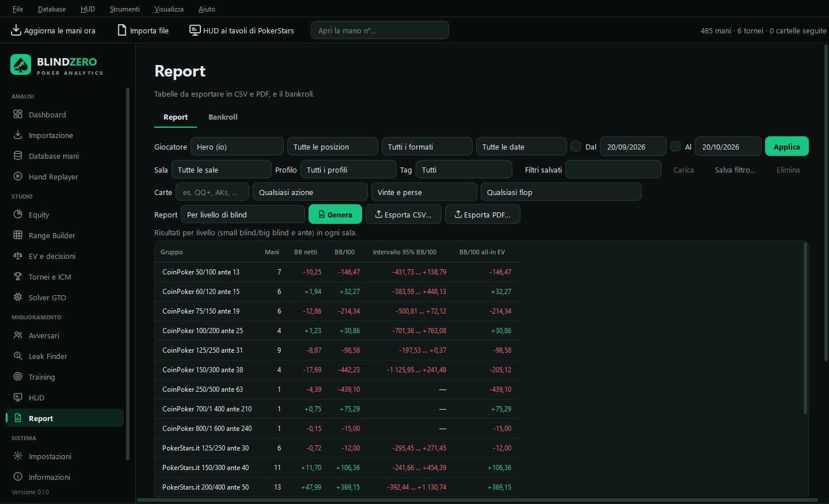829x504 pixels.
Task: Click Aggiorna le mani ora
Action: 53,30
